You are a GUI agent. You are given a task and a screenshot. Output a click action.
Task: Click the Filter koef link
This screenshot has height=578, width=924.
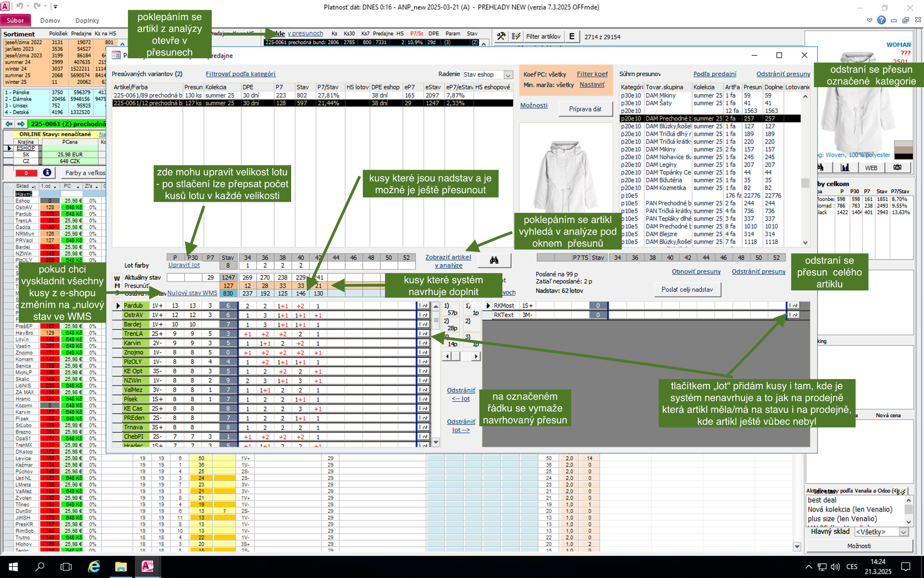point(592,74)
